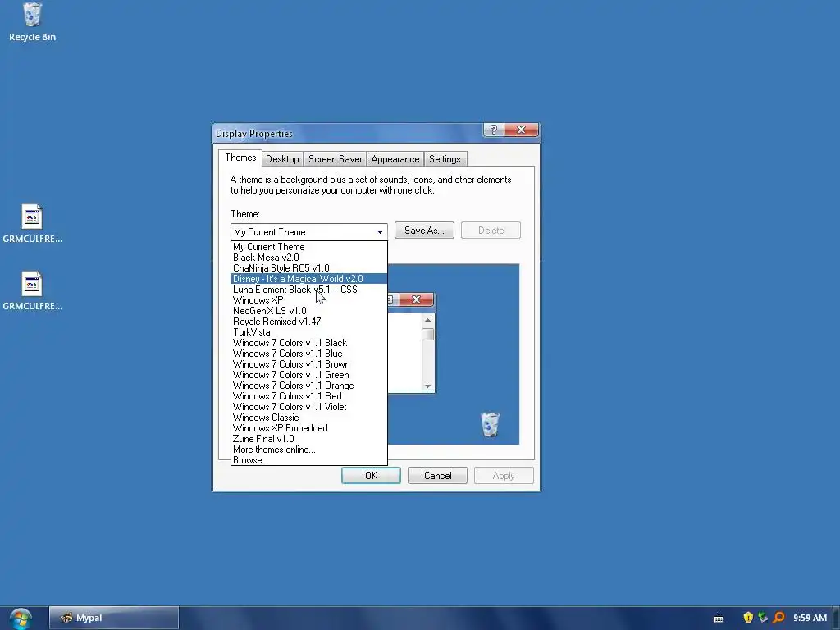Click the preview window's red close button

click(x=416, y=299)
